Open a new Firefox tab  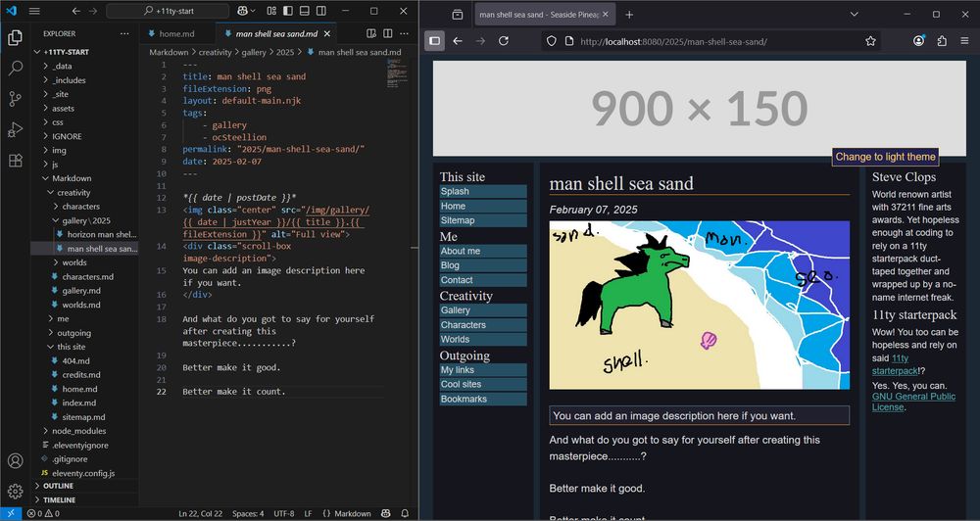(x=629, y=15)
